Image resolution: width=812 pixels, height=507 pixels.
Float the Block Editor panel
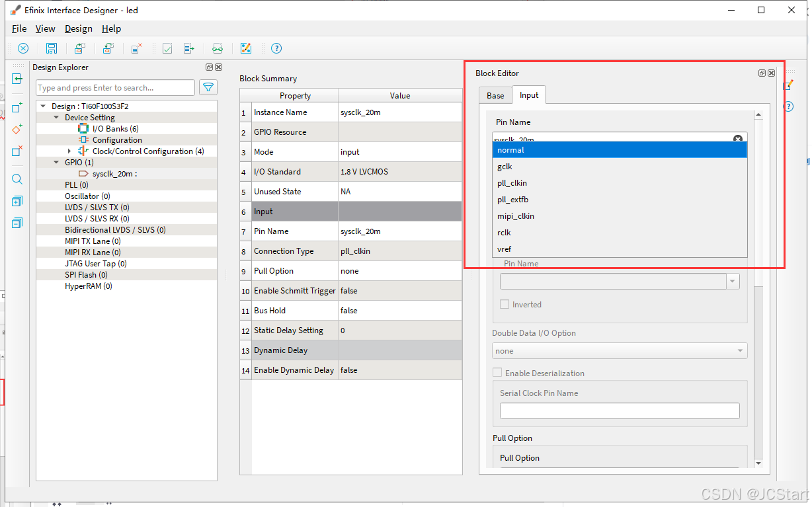point(762,73)
